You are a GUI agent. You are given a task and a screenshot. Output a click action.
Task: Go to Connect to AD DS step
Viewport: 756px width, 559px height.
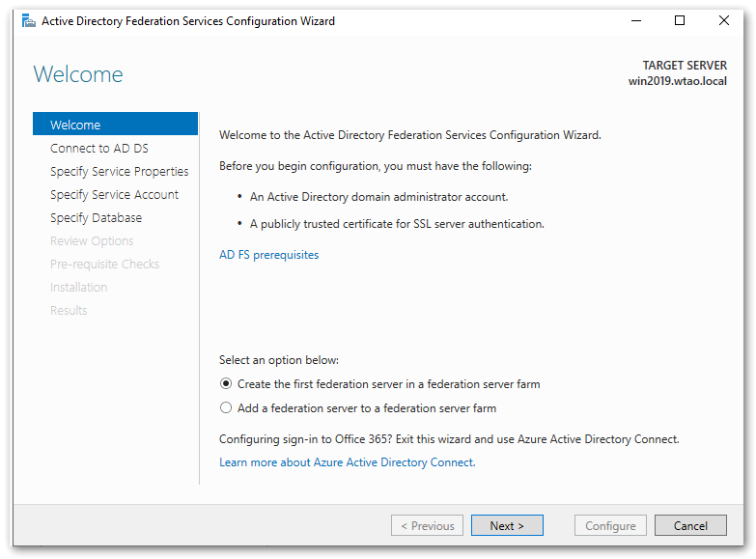[99, 149]
